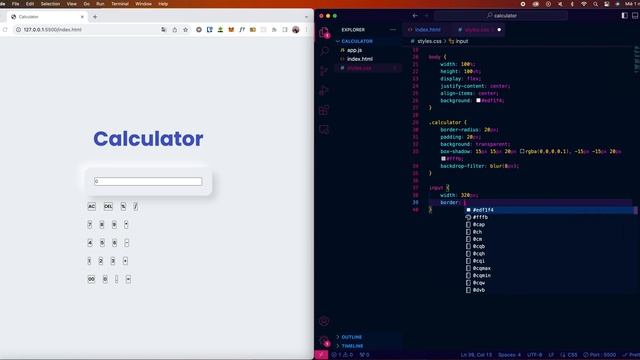Go back with the editor navigation arrow

point(415,16)
